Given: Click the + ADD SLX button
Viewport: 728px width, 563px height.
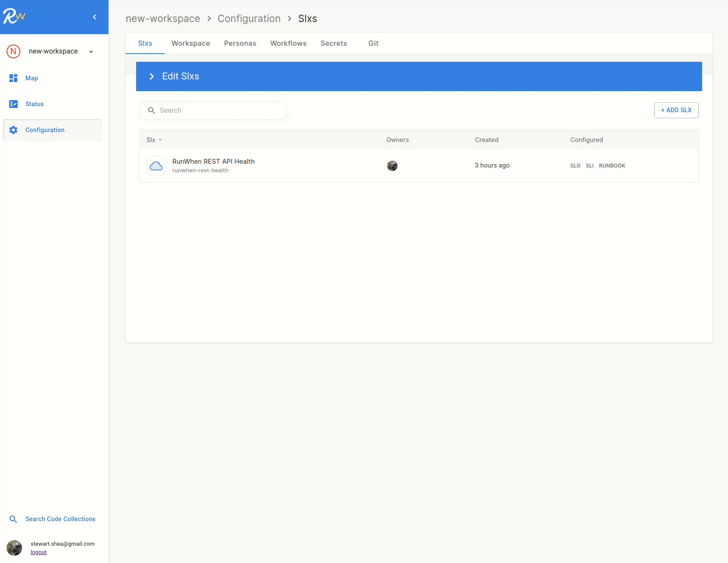Looking at the screenshot, I should pyautogui.click(x=676, y=110).
